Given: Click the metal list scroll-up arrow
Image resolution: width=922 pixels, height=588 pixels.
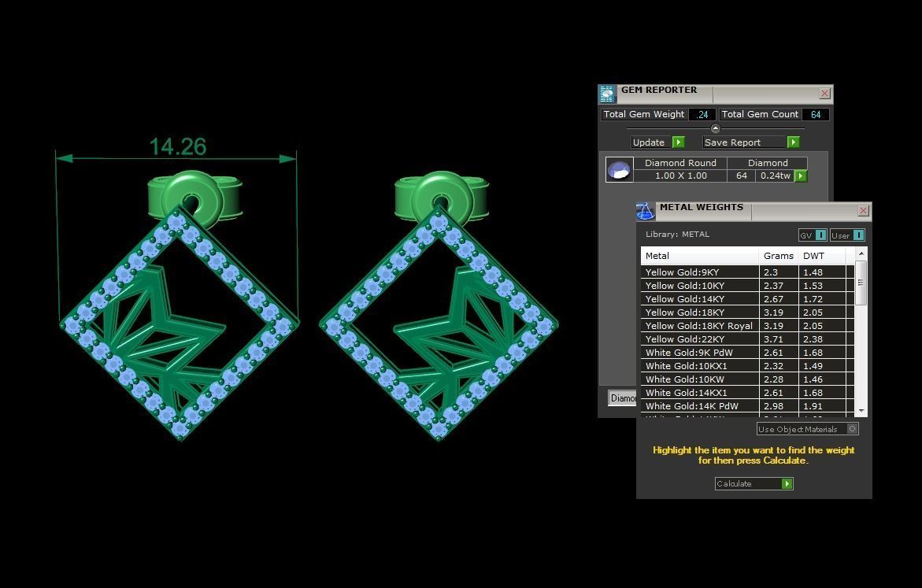Looking at the screenshot, I should pos(861,253).
